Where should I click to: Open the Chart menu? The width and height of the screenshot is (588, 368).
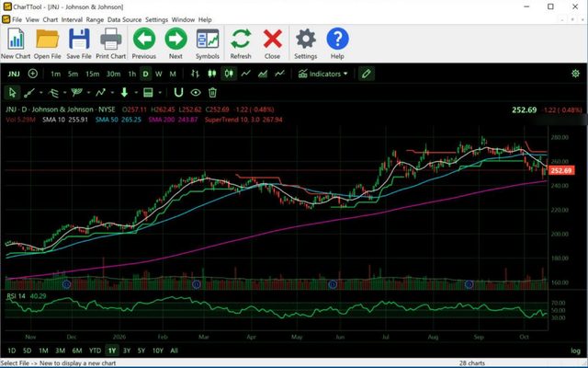[x=51, y=19]
